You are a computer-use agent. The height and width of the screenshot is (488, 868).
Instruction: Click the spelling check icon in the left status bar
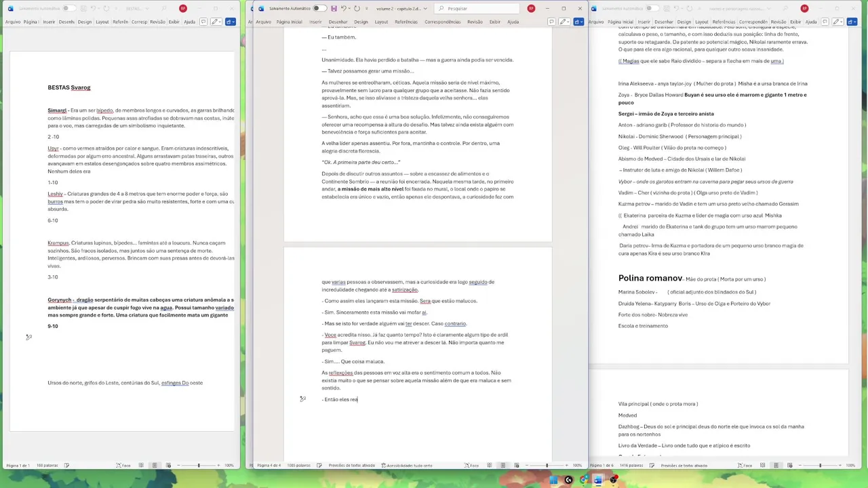66,466
